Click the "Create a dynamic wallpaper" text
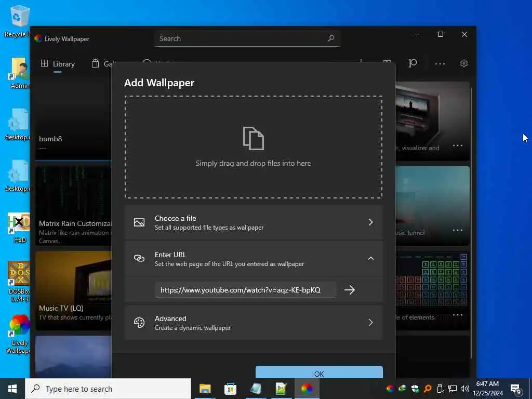 (193, 328)
